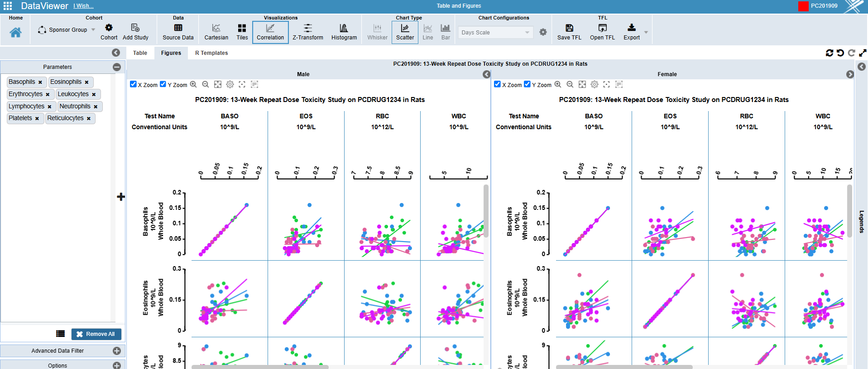Expand figures to full screen
Viewport: 868px width, 369px height.
[x=863, y=53]
